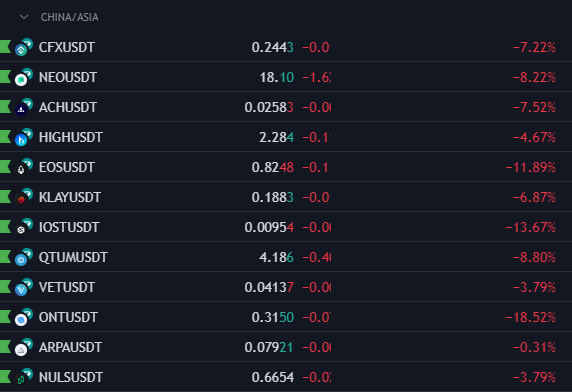572x392 pixels.
Task: Click the -0.31% change for ARPAUSDT
Action: click(534, 347)
